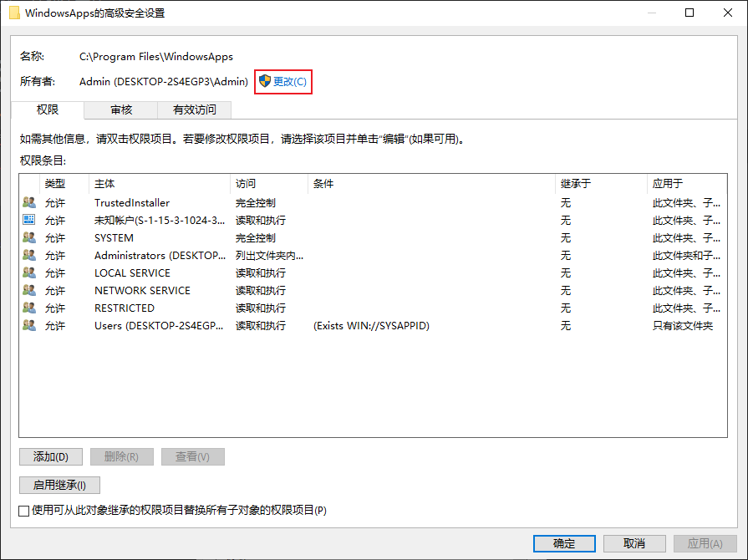The height and width of the screenshot is (560, 748).
Task: Select the Users (DESKTOP-2S4EGP... principal
Action: 159,326
